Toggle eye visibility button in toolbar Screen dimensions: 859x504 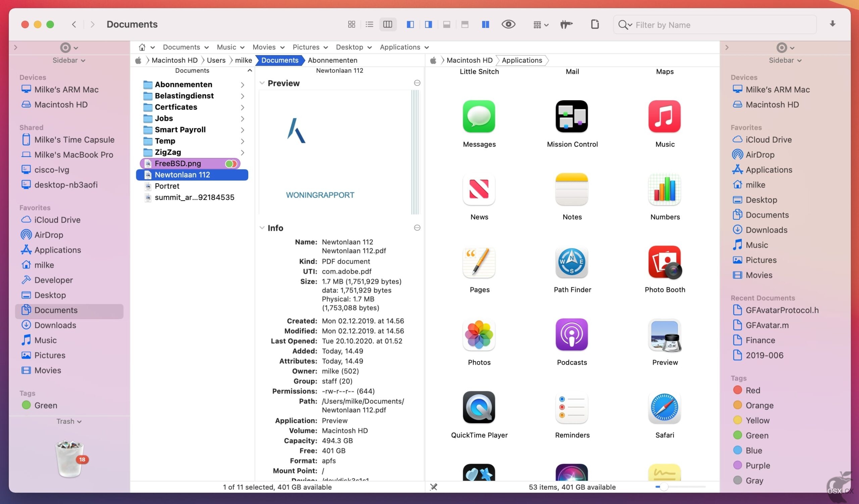click(508, 24)
